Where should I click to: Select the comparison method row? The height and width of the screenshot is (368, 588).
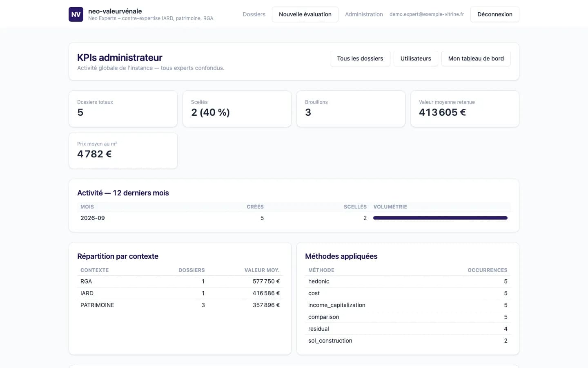(x=408, y=317)
